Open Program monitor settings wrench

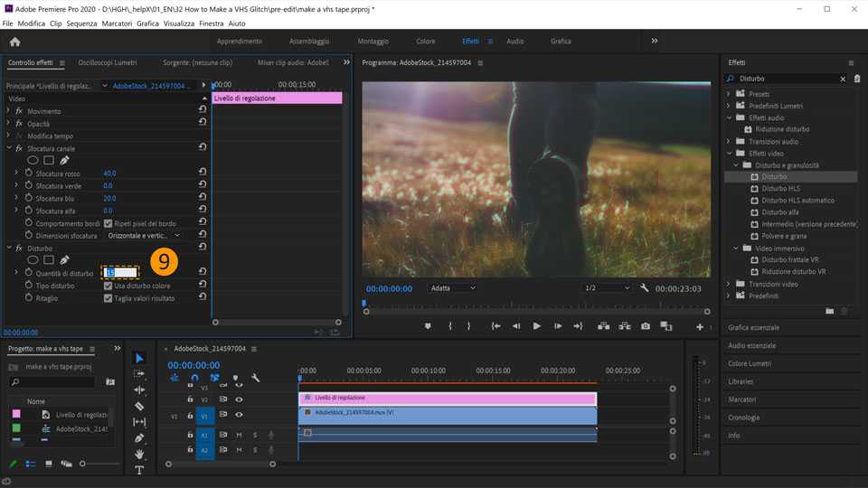(644, 288)
